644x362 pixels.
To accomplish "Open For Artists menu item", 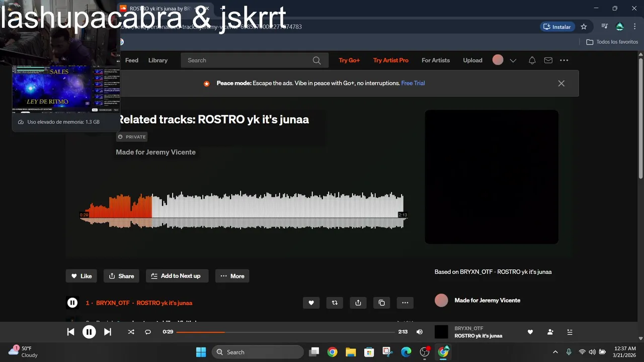I will 436,60.
